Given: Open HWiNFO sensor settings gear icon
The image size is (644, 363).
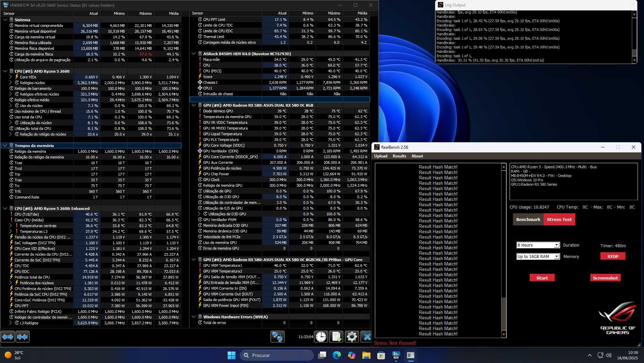Looking at the screenshot, I should [352, 336].
